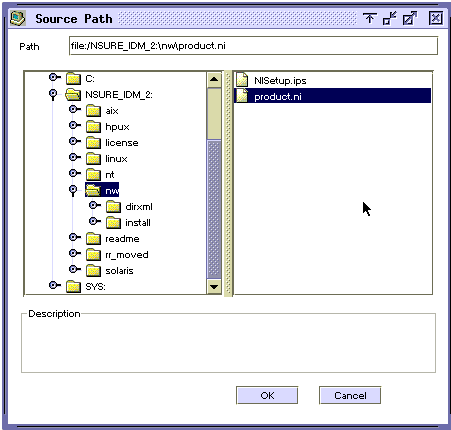The image size is (451, 430).
Task: Select the solaris folder label
Action: click(119, 271)
